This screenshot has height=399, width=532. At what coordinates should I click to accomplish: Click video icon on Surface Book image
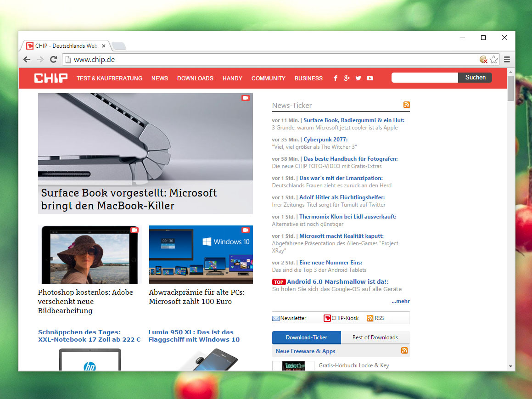[x=246, y=98]
